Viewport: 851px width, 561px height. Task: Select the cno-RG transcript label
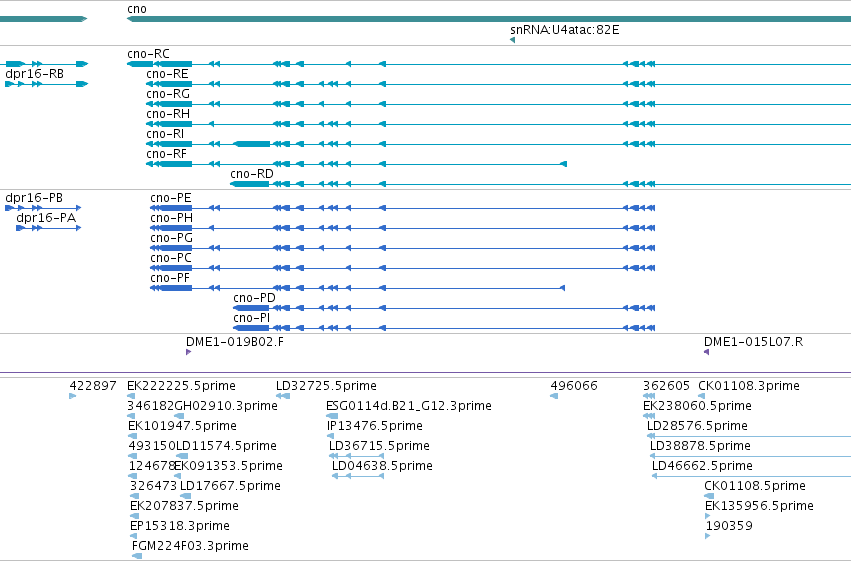pos(168,94)
